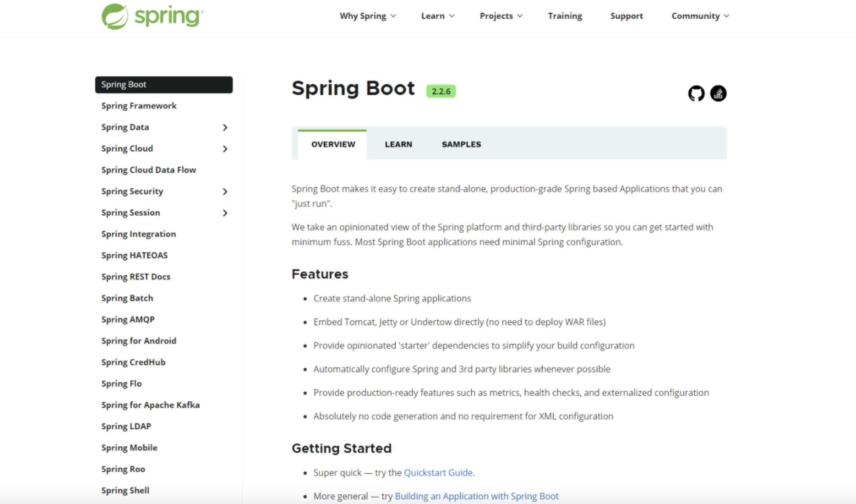Screen dimensions: 856x504
Task: Switch to the SAMPLES tab
Action: (x=461, y=145)
